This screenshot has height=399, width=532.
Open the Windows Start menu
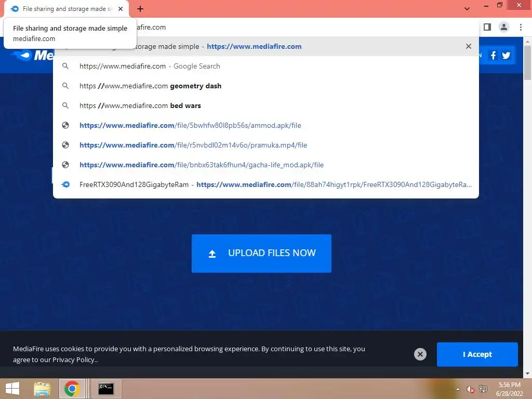click(x=12, y=389)
